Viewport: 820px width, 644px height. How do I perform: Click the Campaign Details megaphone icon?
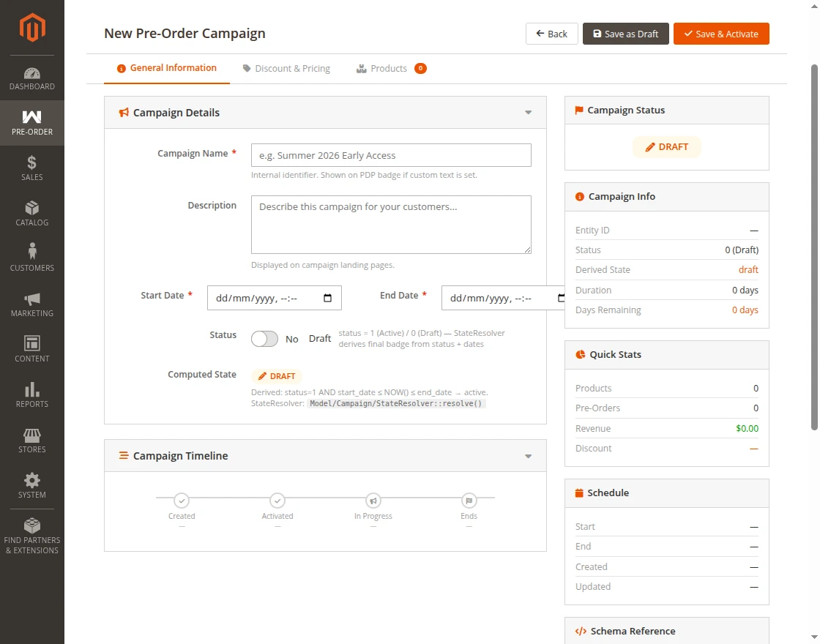coord(124,113)
